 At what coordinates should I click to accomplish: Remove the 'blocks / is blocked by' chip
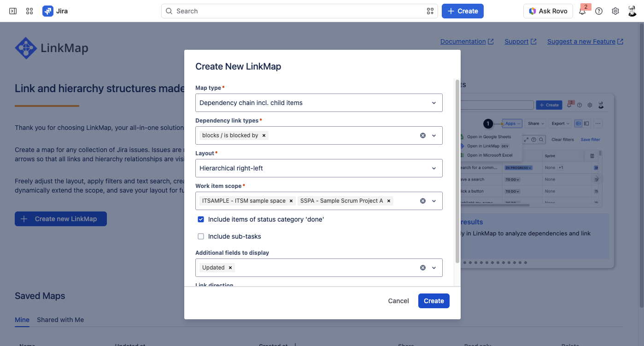[x=264, y=135]
